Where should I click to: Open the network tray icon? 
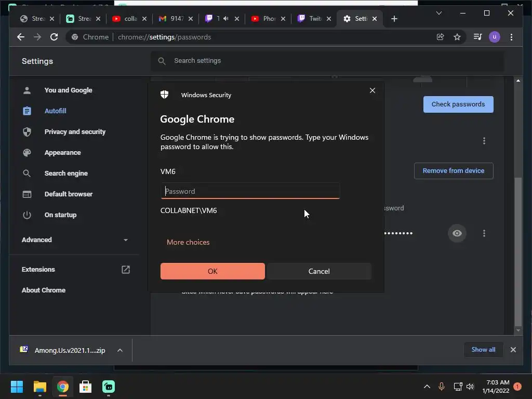click(x=458, y=387)
